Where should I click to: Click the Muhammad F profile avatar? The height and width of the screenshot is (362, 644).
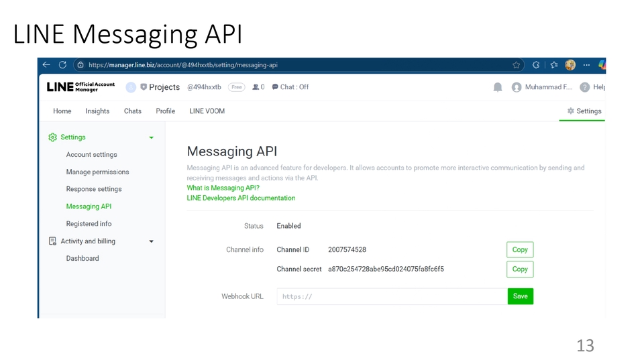517,87
